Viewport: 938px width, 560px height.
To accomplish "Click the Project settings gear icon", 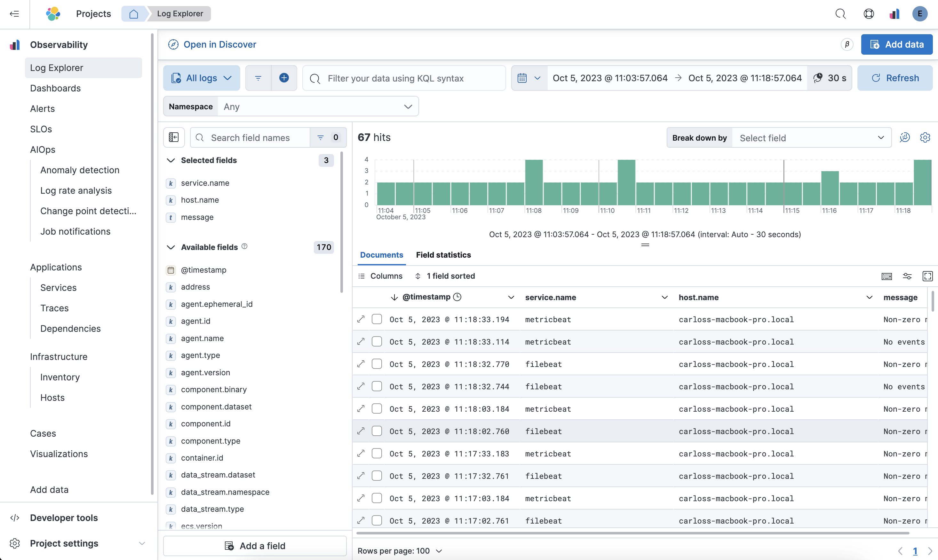I will (x=15, y=543).
